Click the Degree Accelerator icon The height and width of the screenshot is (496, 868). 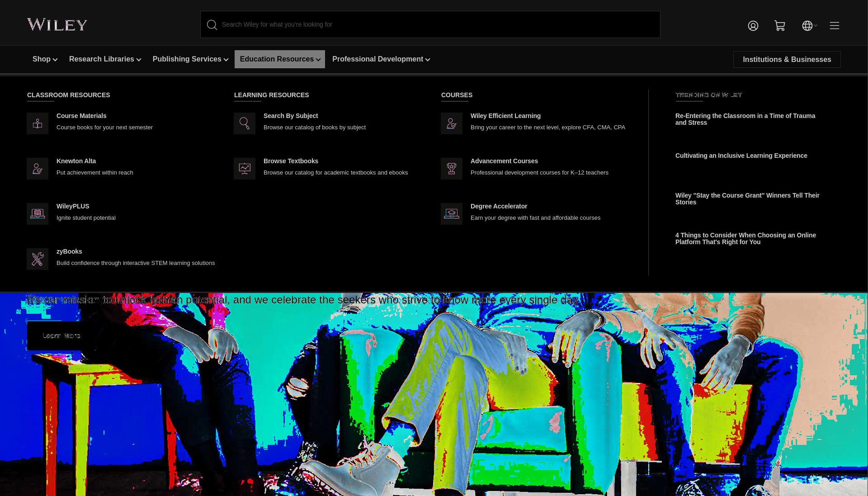[x=452, y=214]
